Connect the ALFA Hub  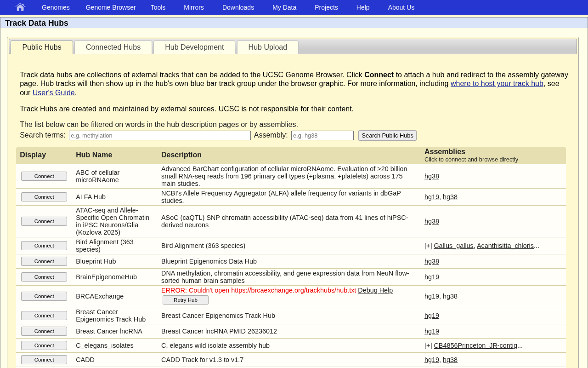click(44, 197)
